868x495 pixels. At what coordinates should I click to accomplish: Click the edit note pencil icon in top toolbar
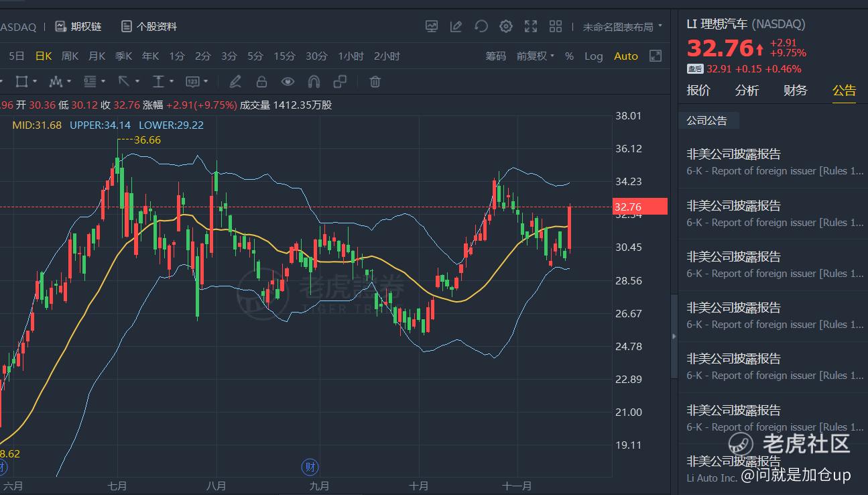pos(456,27)
